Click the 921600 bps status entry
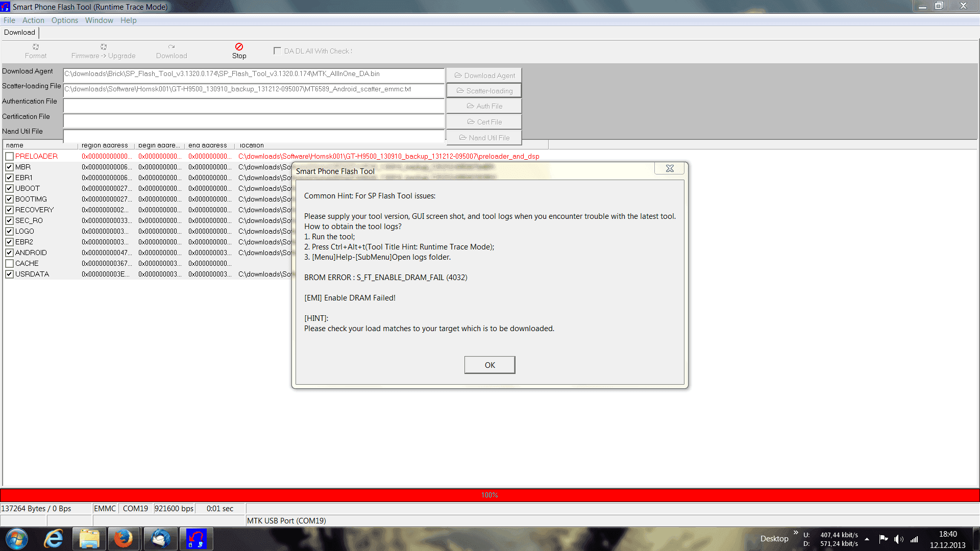This screenshot has height=551, width=980. click(174, 509)
